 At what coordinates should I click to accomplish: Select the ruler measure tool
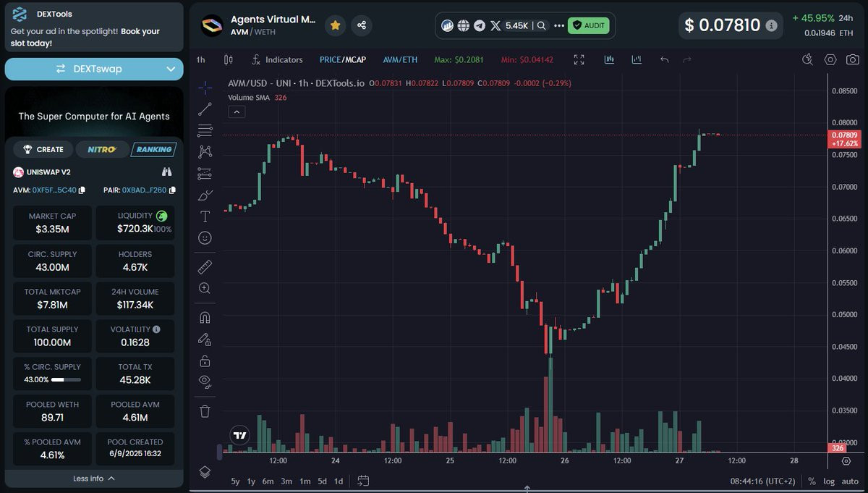point(205,267)
